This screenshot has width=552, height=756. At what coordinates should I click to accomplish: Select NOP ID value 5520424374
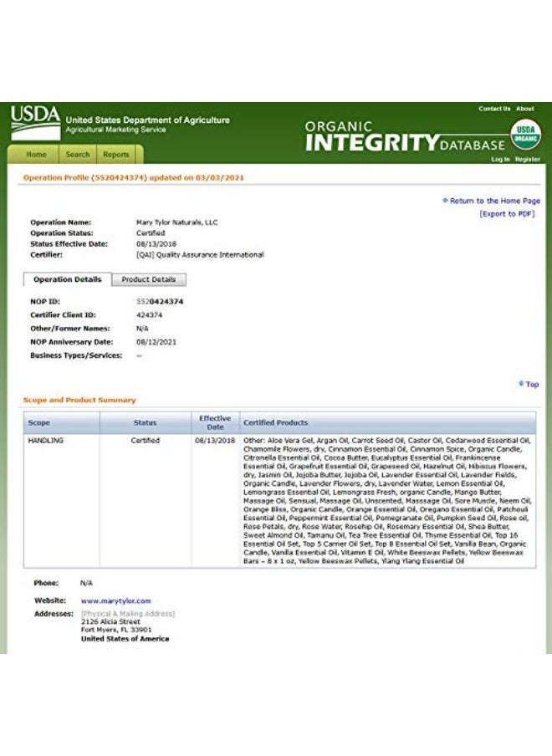(160, 302)
